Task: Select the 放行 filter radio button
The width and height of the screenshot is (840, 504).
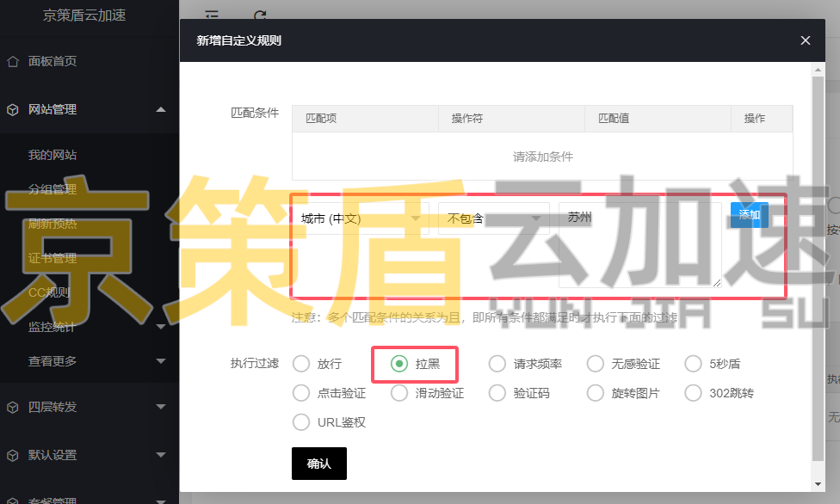Action: pyautogui.click(x=301, y=364)
